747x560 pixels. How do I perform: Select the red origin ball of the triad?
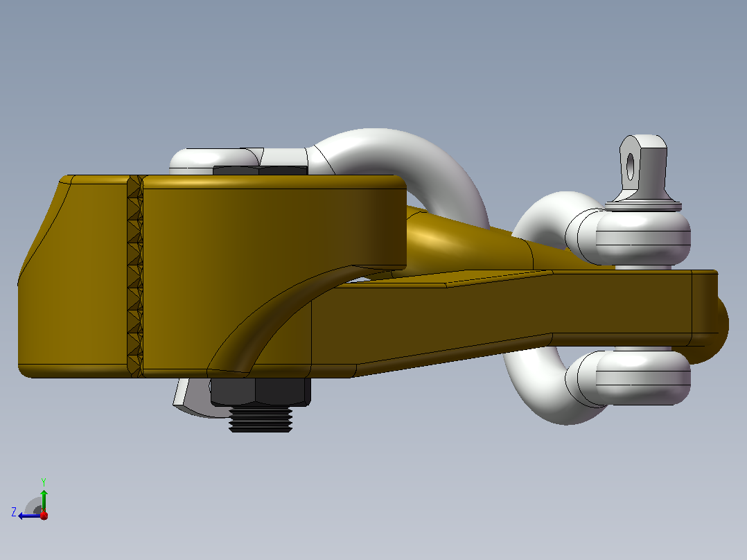44,515
